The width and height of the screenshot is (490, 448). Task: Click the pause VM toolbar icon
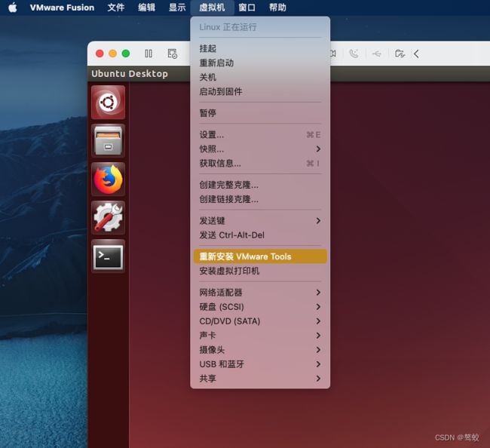pos(149,54)
